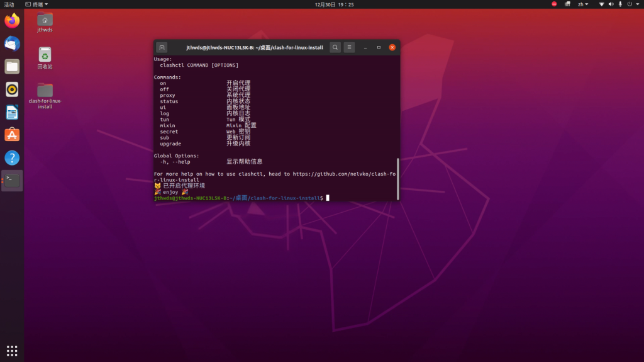Click the 活动 Activities button
The height and width of the screenshot is (362, 644).
point(9,4)
